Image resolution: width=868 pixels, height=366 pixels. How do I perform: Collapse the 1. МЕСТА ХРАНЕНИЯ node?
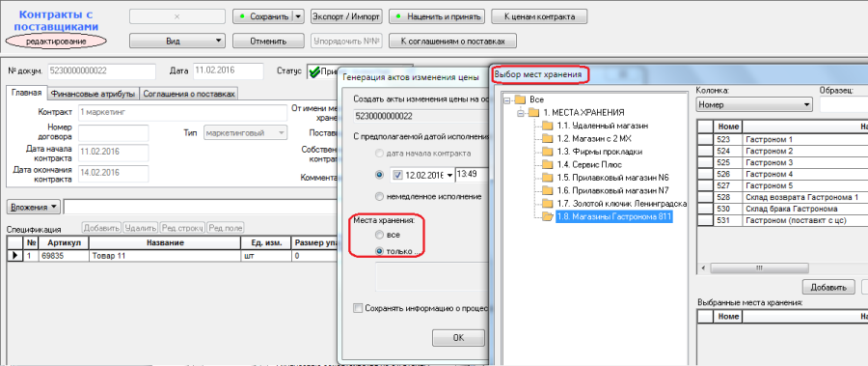pyautogui.click(x=520, y=113)
